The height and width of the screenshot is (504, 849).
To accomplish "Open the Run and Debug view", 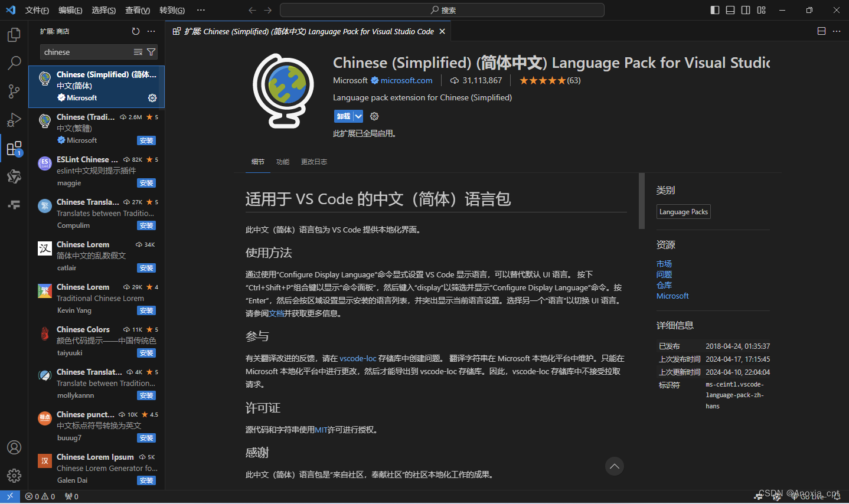I will coord(14,120).
